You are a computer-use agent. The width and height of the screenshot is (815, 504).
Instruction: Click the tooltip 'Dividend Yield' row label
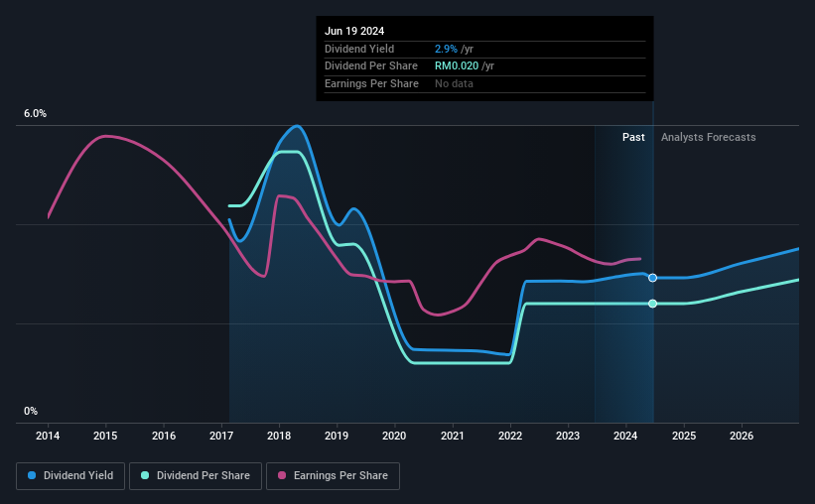click(x=359, y=49)
